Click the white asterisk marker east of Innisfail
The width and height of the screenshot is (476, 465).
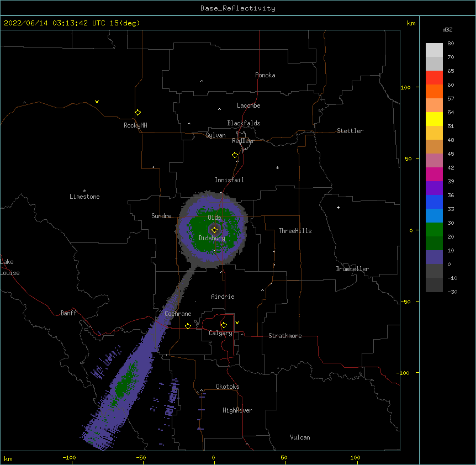(x=277, y=167)
